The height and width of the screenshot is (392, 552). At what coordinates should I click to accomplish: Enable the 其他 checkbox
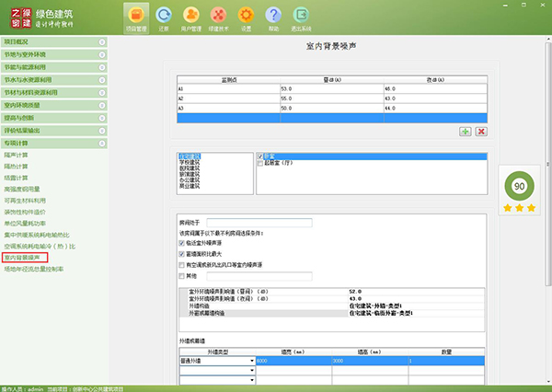pyautogui.click(x=180, y=275)
